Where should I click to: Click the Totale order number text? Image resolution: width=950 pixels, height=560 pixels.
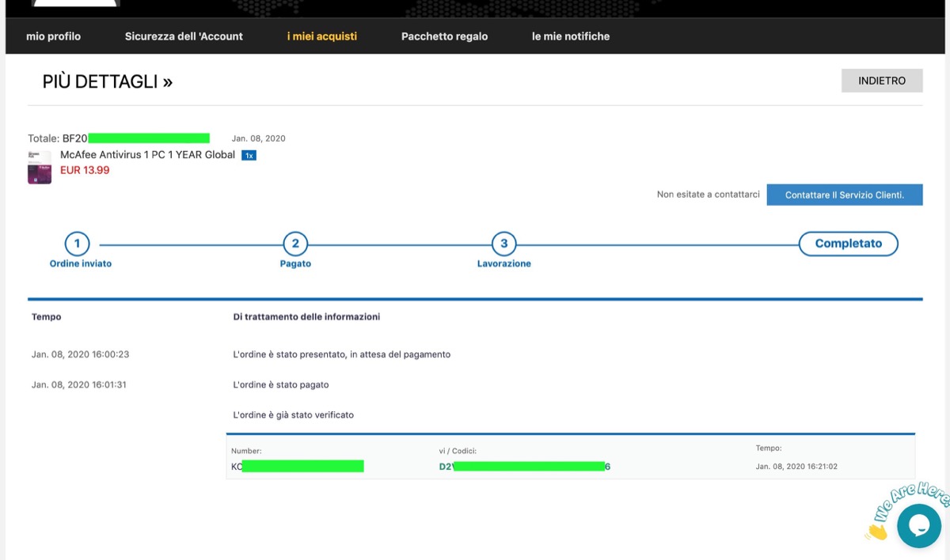(119, 138)
